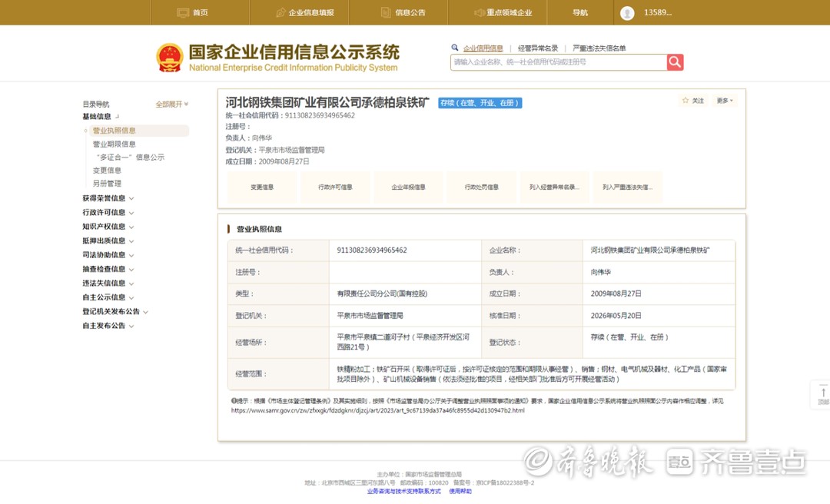830x504 pixels.
Task: Expand the 抵押出质信息 section
Action: coord(108,241)
